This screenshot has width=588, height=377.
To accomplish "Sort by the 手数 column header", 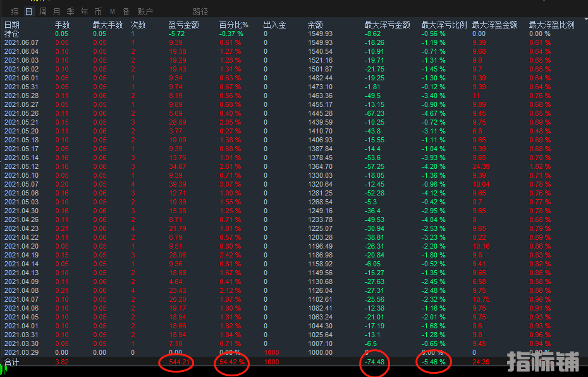I will 62,25.
